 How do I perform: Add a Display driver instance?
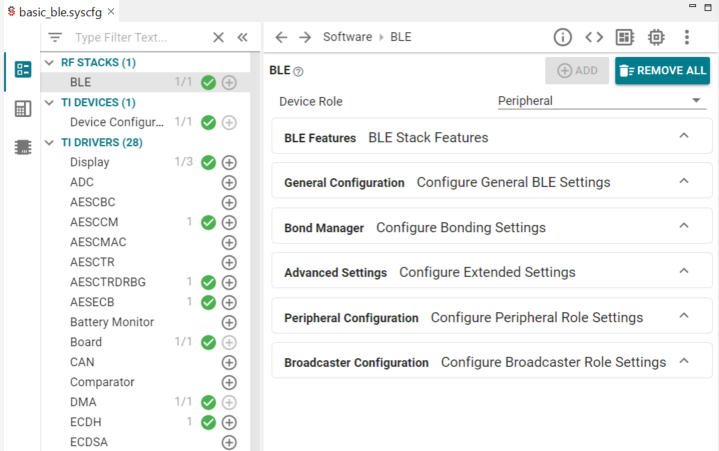[229, 162]
